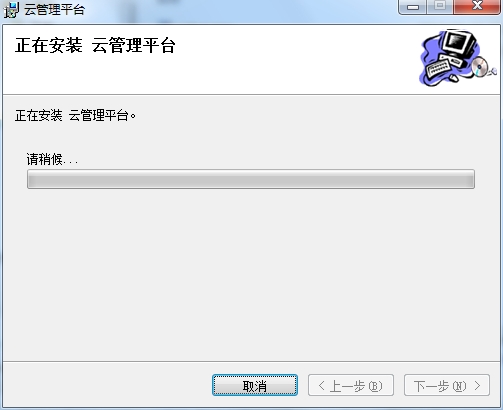Click the CD disc in banner graphic

coord(479,66)
